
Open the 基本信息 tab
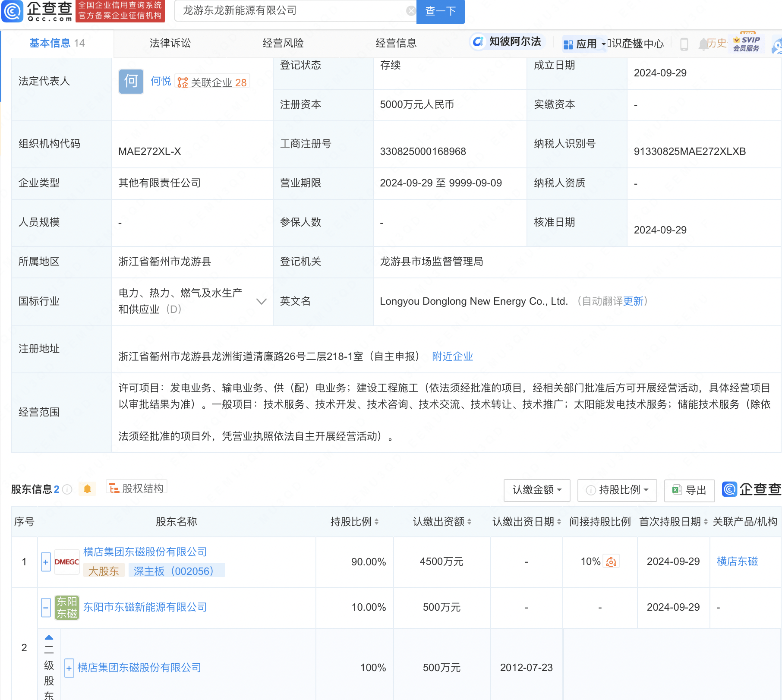coord(57,43)
